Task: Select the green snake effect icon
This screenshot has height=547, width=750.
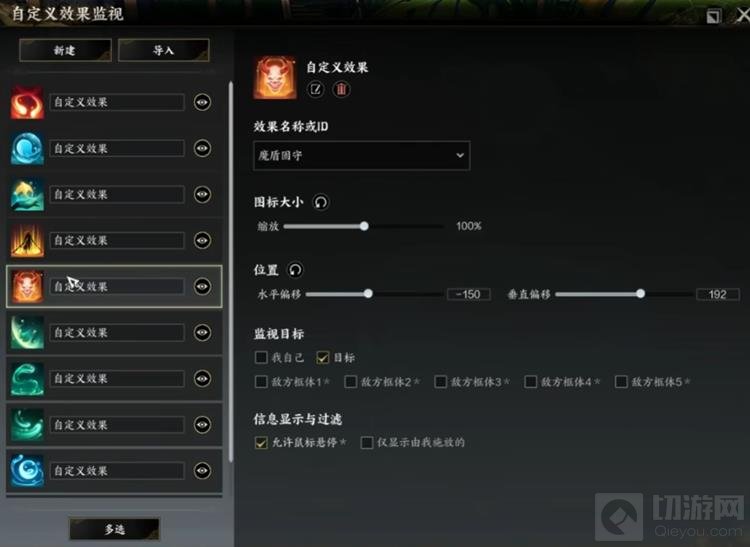Action: pos(27,379)
